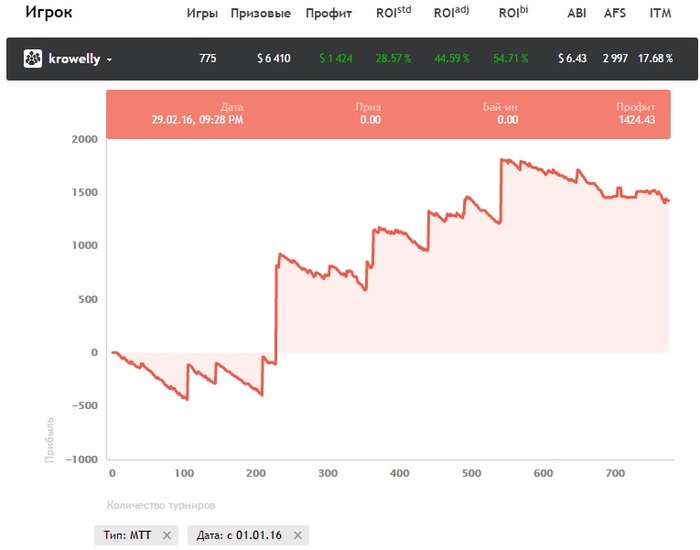The height and width of the screenshot is (550, 700).
Task: Select the ABI column header
Action: (576, 14)
